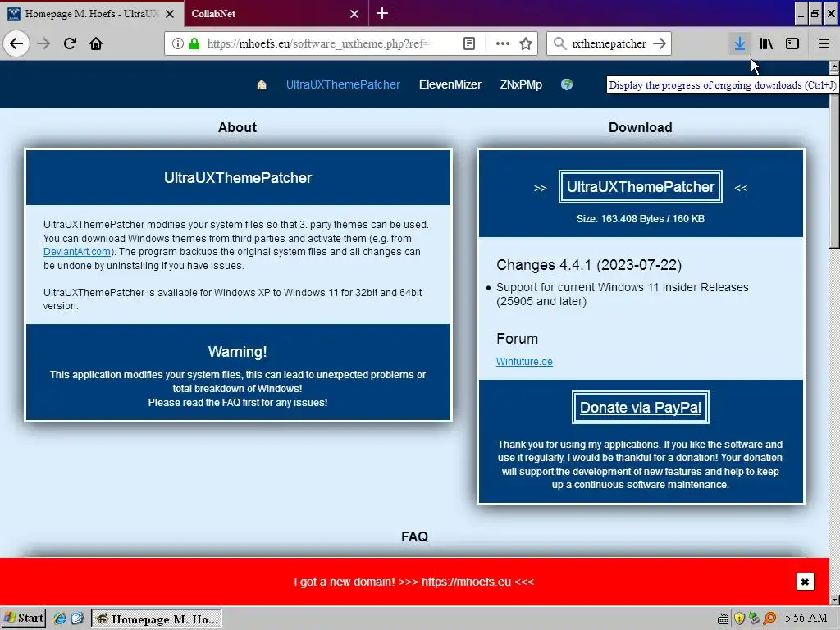Show site information icon in address bar
This screenshot has height=630, width=840.
tap(178, 43)
